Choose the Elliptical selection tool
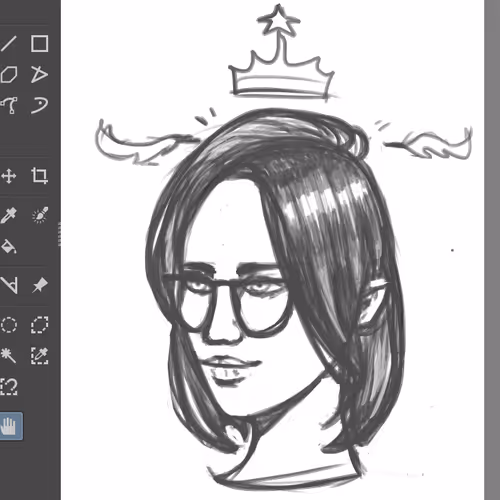 click(x=8, y=325)
